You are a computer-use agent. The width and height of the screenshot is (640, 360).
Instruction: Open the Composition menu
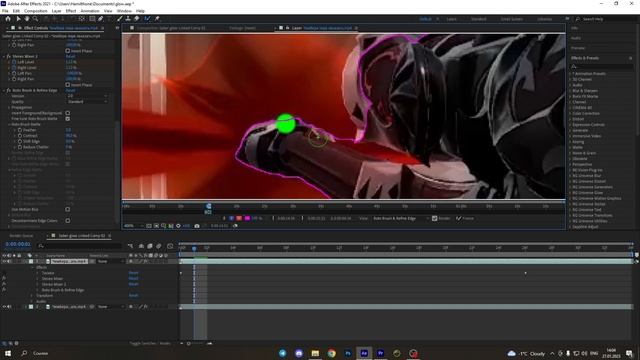click(36, 11)
